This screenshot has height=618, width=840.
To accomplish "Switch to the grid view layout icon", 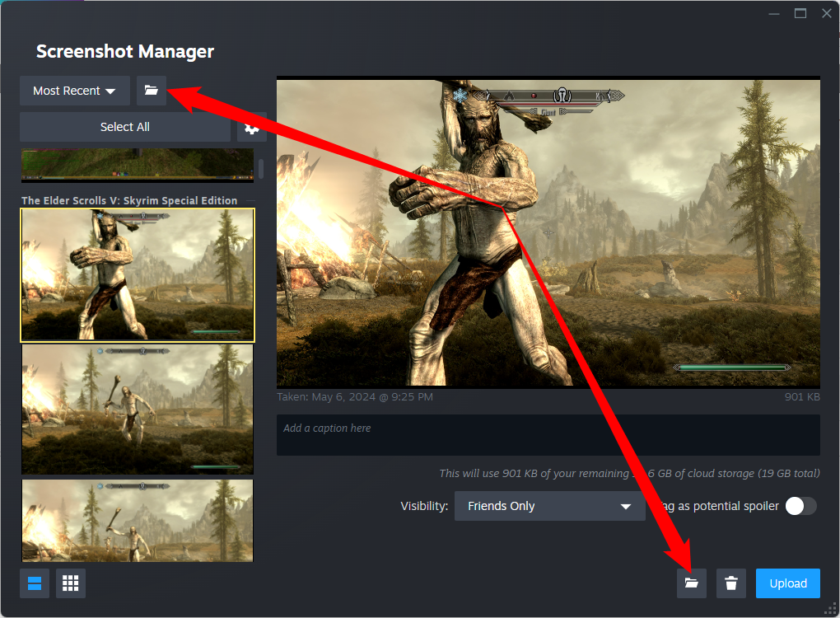I will [71, 583].
